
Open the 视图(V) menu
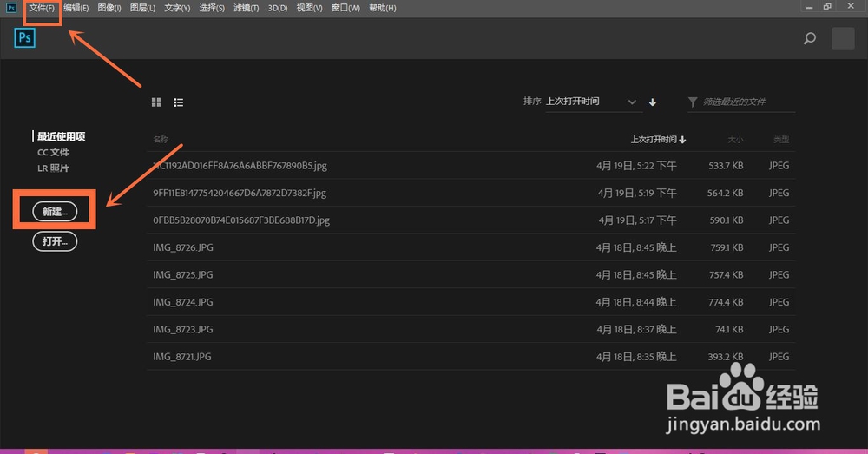point(309,8)
